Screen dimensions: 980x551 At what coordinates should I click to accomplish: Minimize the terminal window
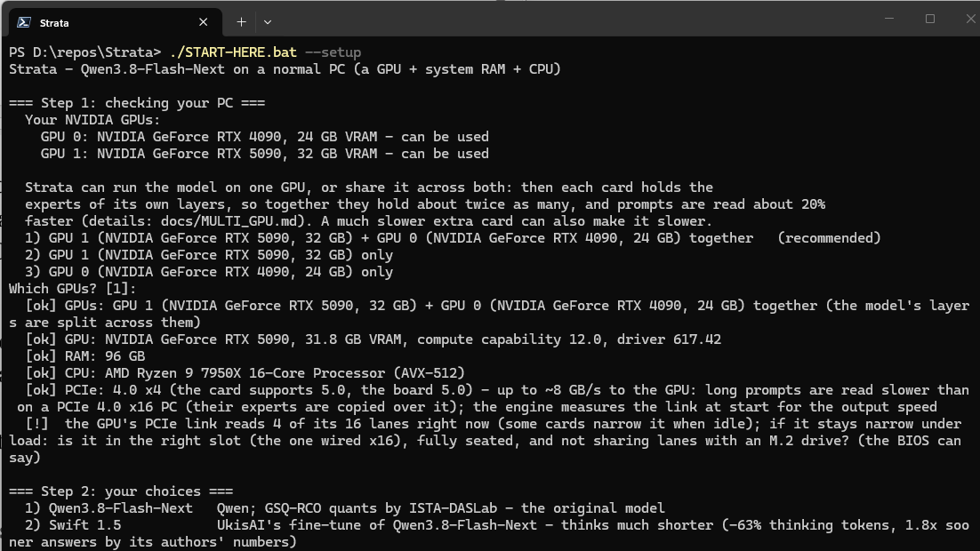(888, 19)
